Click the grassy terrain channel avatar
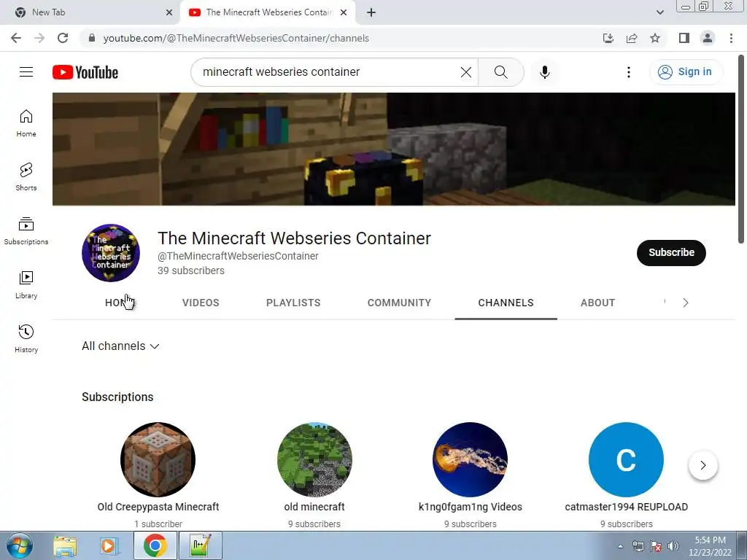The height and width of the screenshot is (560, 747). (314, 459)
